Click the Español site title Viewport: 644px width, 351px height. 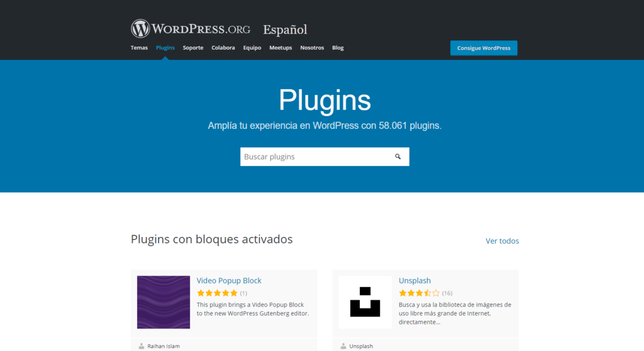(285, 30)
